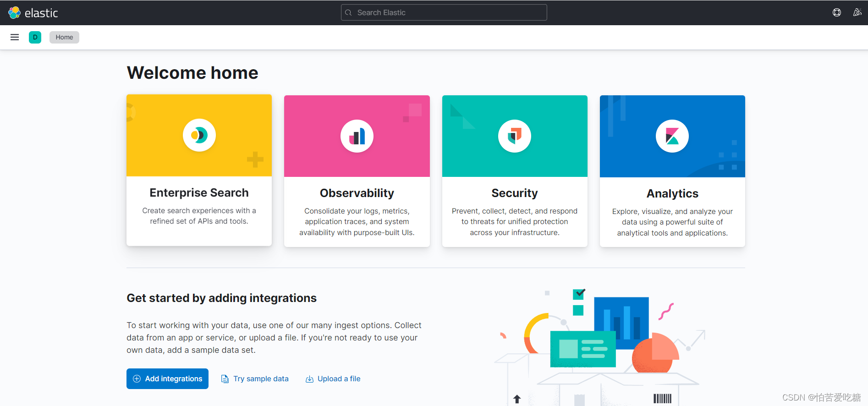Click the blue Analytics card banner
The height and width of the screenshot is (406, 868).
672,136
